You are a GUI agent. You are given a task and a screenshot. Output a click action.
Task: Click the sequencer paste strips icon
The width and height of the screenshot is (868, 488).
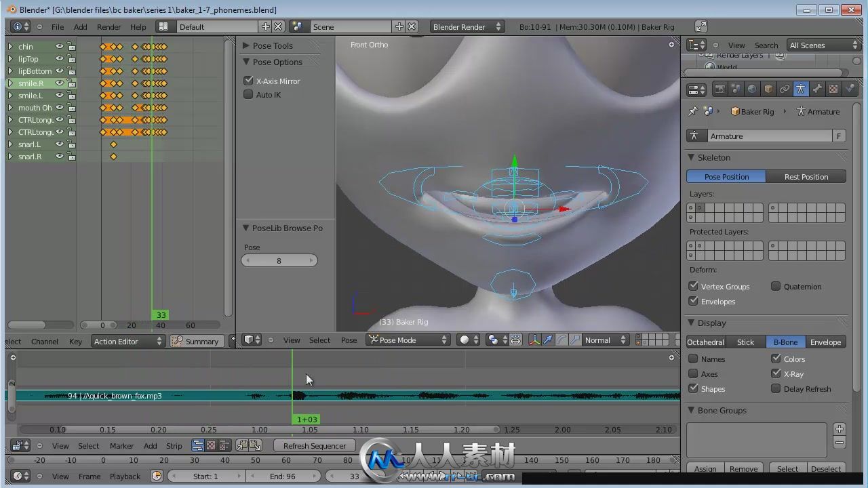click(x=255, y=446)
